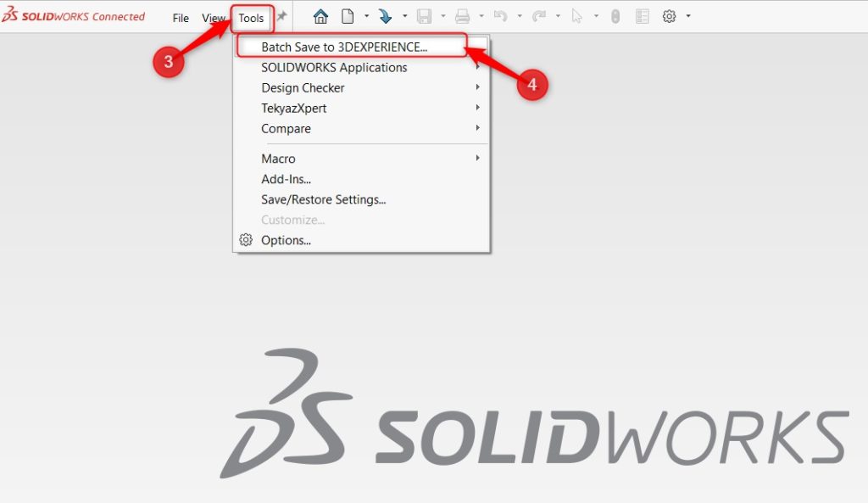Open the File menu
This screenshot has height=503, width=868.
click(x=181, y=18)
